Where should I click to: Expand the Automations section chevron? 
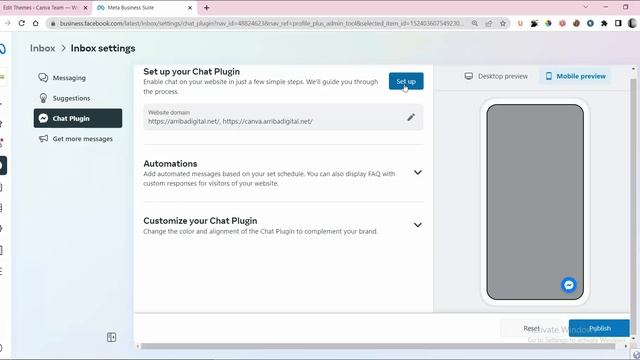click(418, 173)
